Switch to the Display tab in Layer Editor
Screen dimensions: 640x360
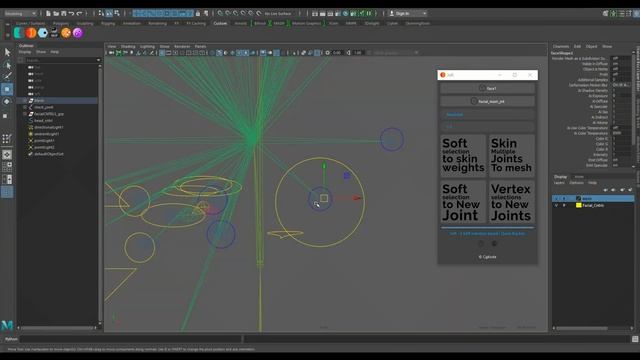pos(560,177)
